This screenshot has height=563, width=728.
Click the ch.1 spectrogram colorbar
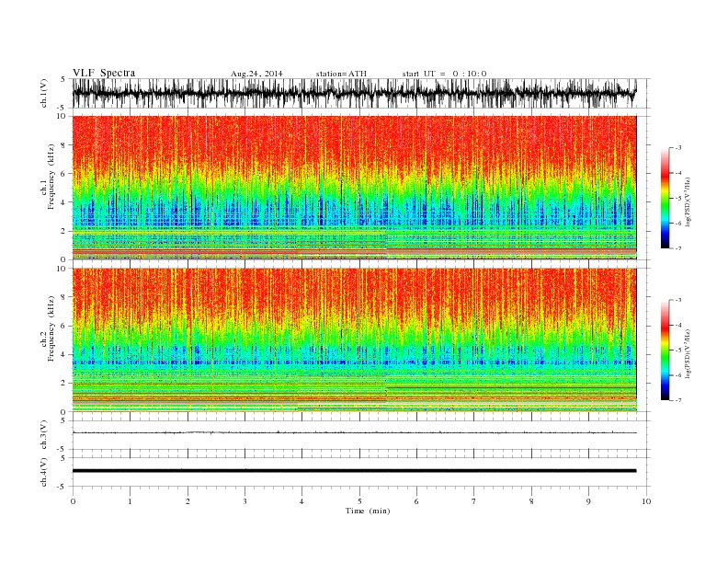[665, 198]
